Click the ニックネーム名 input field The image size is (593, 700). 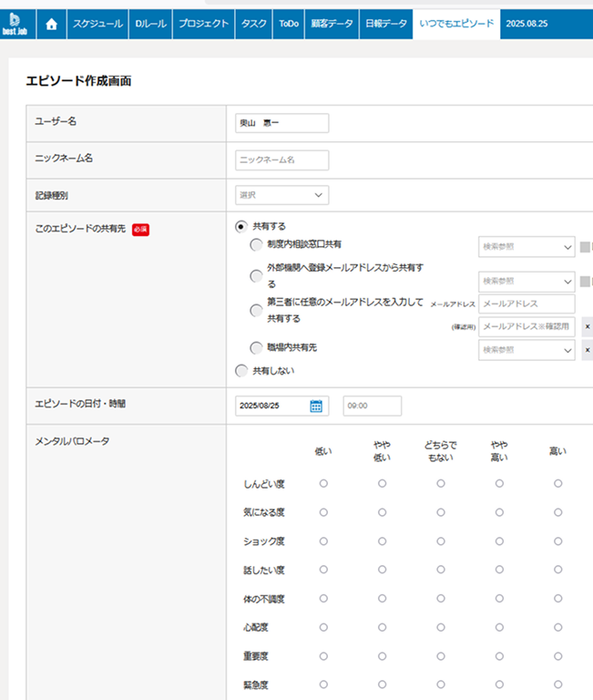coord(281,160)
